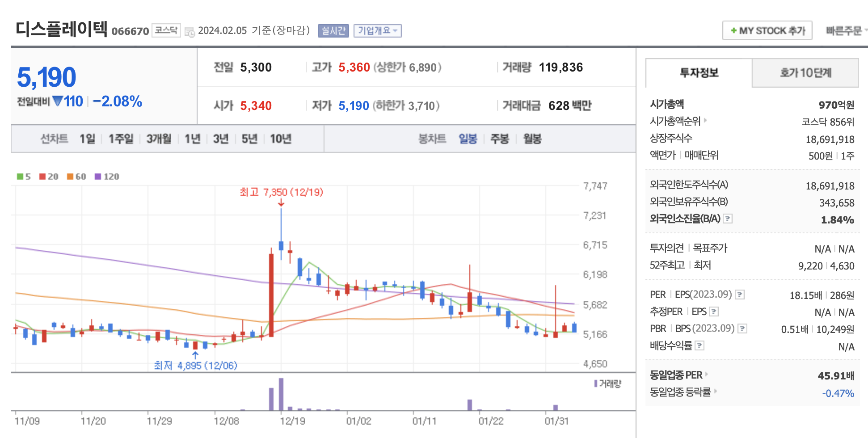Select the 10년 line chart period
Viewport: 868px width, 438px height.
pyautogui.click(x=281, y=139)
